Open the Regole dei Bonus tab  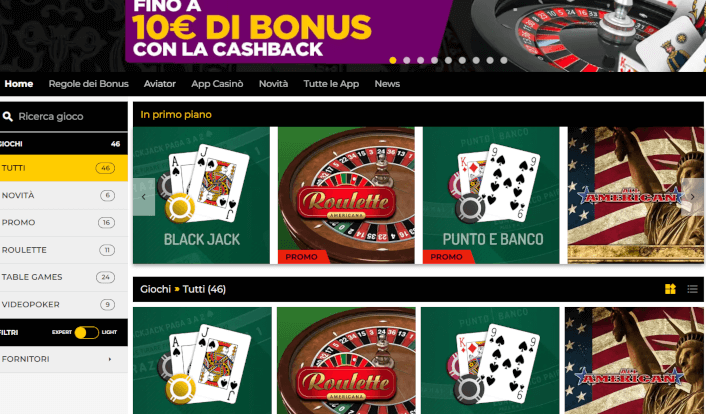(x=89, y=84)
